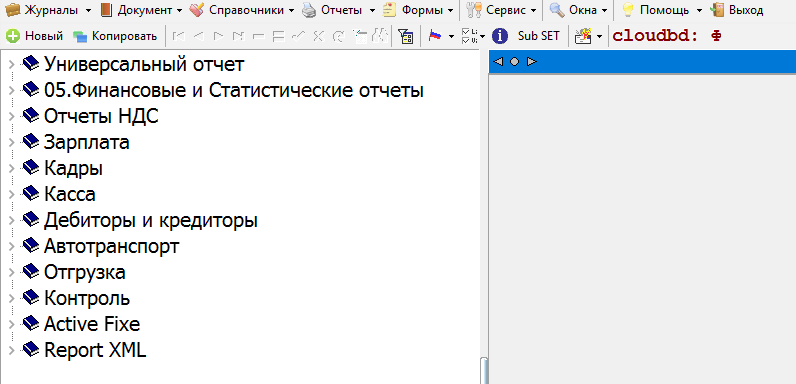
Task: Open the Отчеты menu
Action: (339, 10)
